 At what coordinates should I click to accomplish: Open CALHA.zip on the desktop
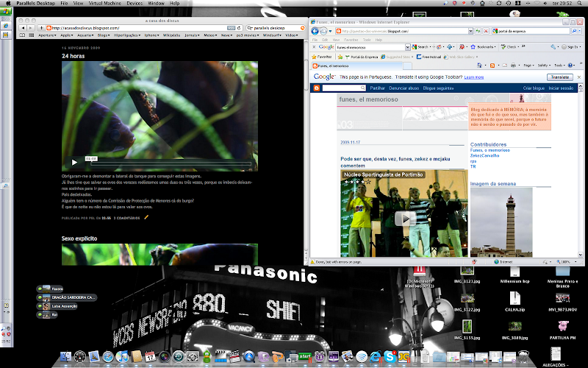tap(514, 302)
